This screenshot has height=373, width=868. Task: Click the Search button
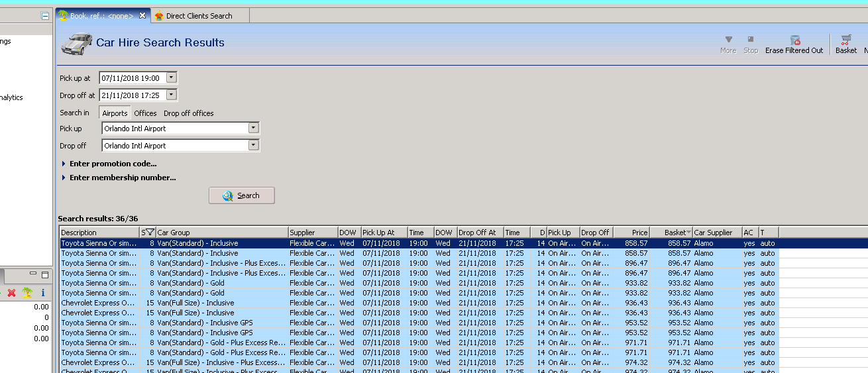point(242,195)
